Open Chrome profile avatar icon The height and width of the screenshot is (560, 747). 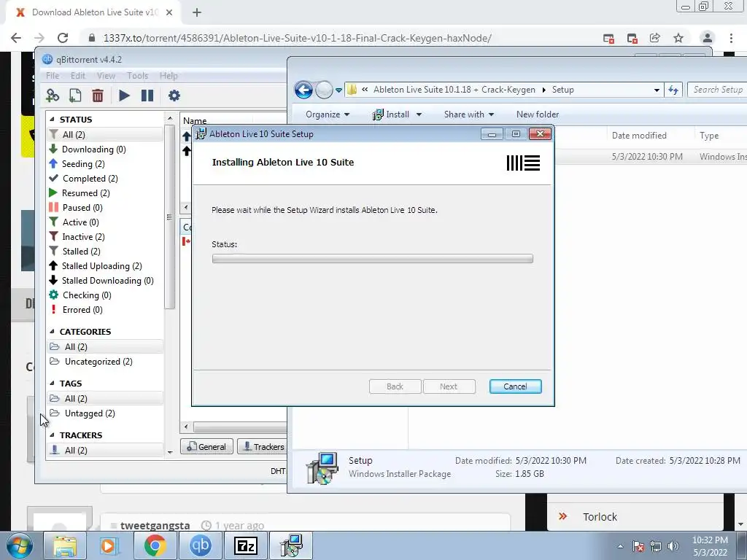pos(707,38)
